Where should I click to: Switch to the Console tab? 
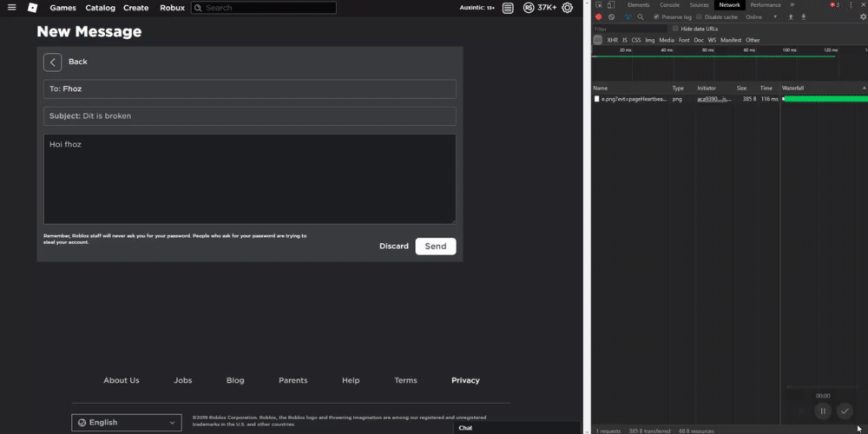tap(669, 5)
